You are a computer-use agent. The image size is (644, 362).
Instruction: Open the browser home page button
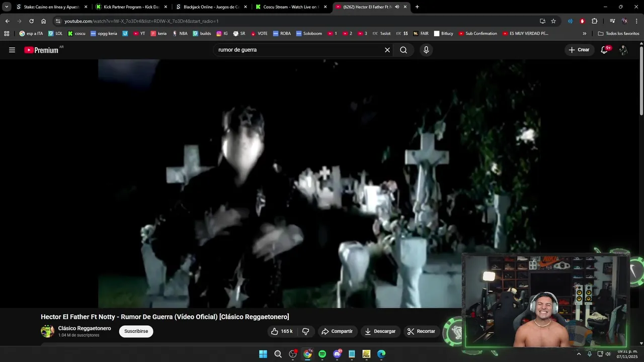44,21
